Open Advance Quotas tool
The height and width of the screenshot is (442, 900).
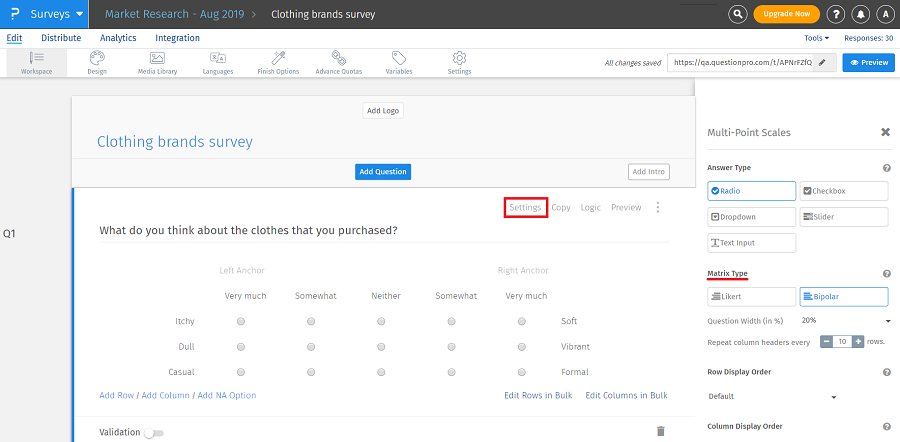pyautogui.click(x=340, y=62)
